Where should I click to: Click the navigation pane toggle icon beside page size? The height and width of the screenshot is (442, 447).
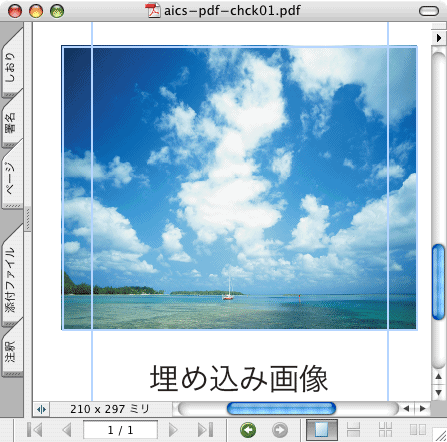pos(41,409)
